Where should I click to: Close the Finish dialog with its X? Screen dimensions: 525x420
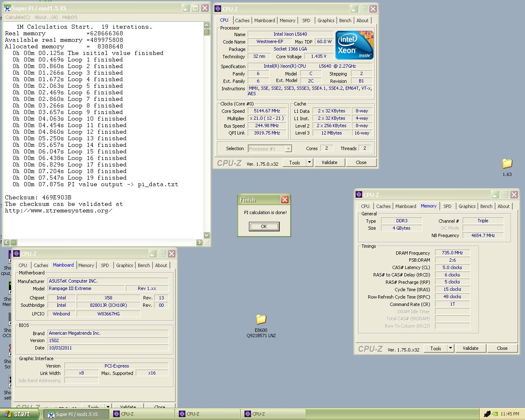(285, 200)
